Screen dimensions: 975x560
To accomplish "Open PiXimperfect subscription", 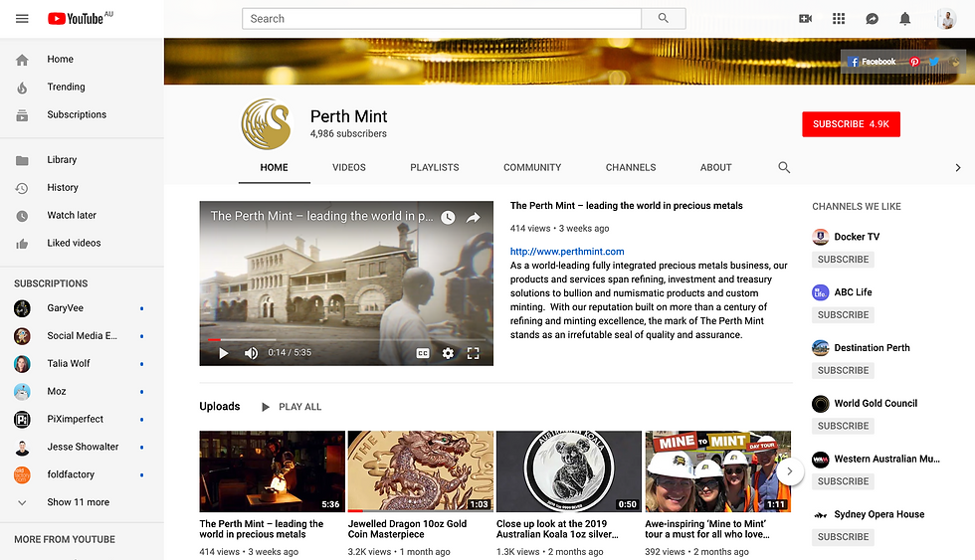I will (82, 419).
